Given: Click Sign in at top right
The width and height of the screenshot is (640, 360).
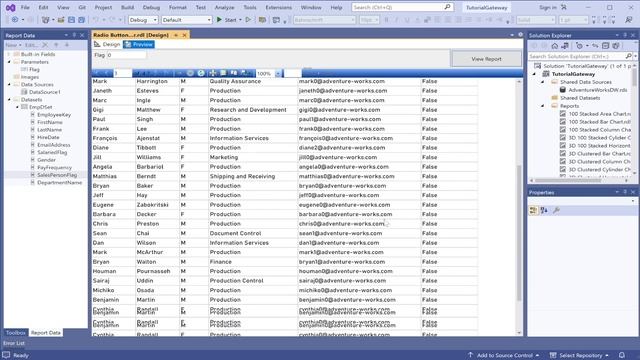Looking at the screenshot, I should 547,7.
